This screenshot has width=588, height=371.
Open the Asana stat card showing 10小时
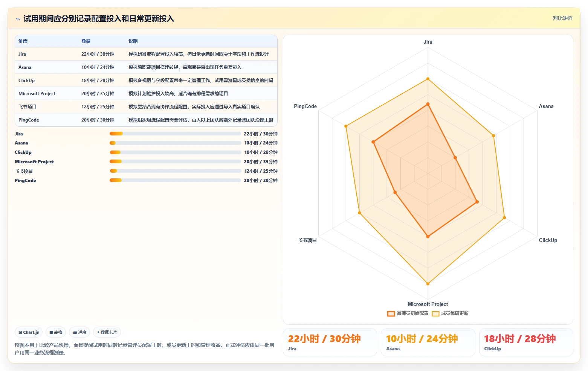click(x=428, y=342)
